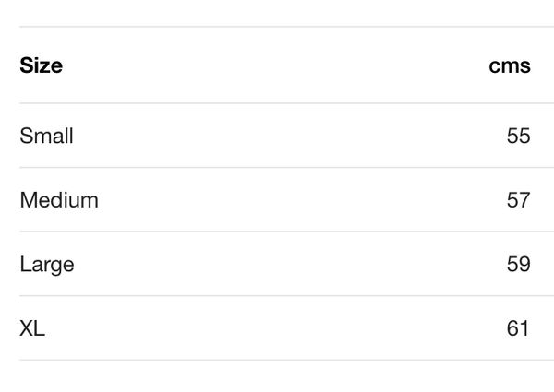The height and width of the screenshot is (392, 554).
Task: Click the value 59 for Large
Action: point(518,264)
